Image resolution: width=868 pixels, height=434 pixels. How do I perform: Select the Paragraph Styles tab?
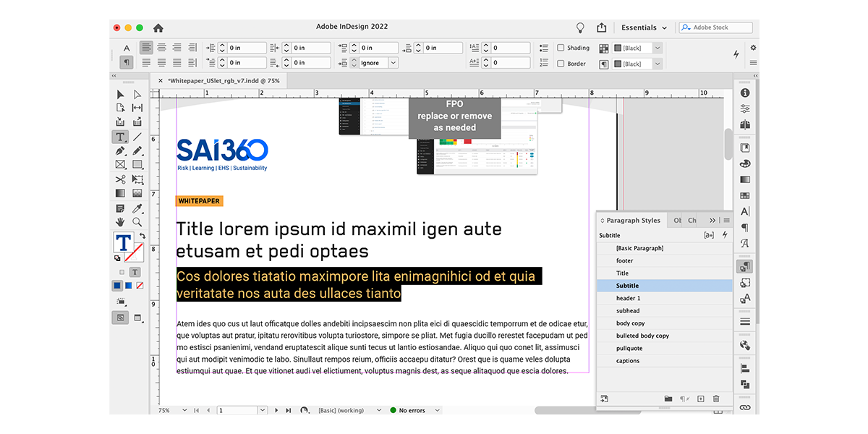633,220
